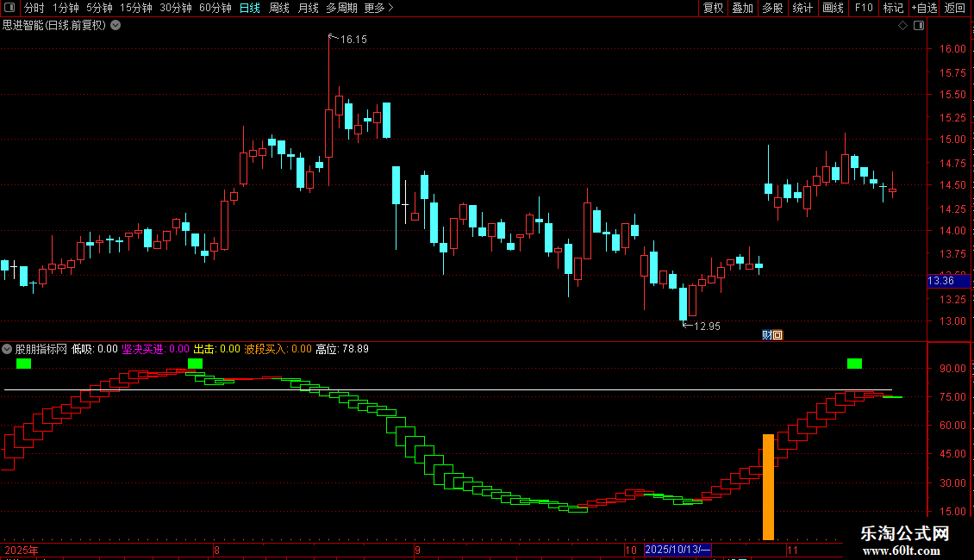Open F10 company information
Image resolution: width=974 pixels, height=560 pixels.
864,8
